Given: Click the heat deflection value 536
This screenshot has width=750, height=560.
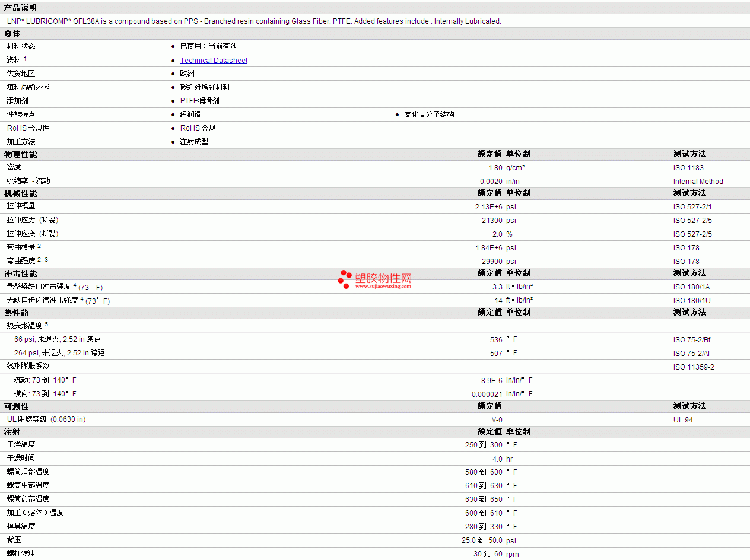Looking at the screenshot, I should (x=497, y=340).
